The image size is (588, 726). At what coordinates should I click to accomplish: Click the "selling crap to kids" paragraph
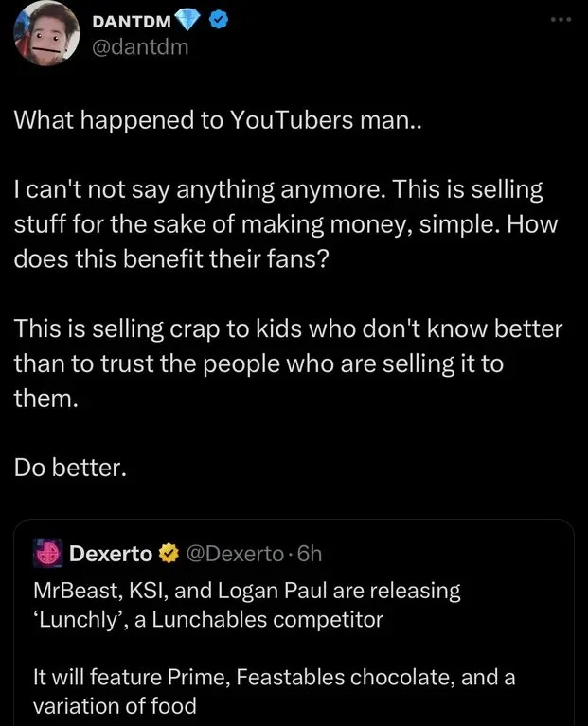(289, 364)
